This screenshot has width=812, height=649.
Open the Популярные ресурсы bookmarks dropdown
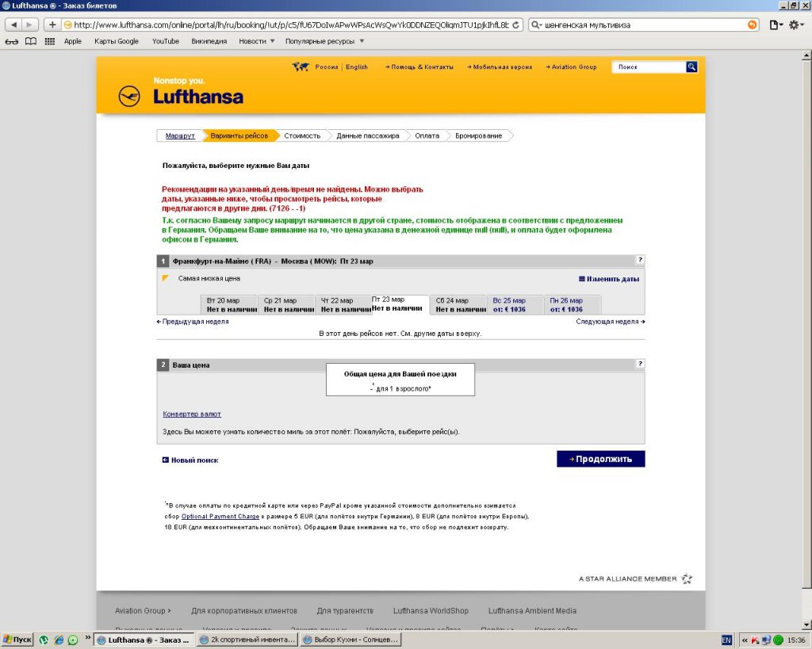[x=324, y=41]
